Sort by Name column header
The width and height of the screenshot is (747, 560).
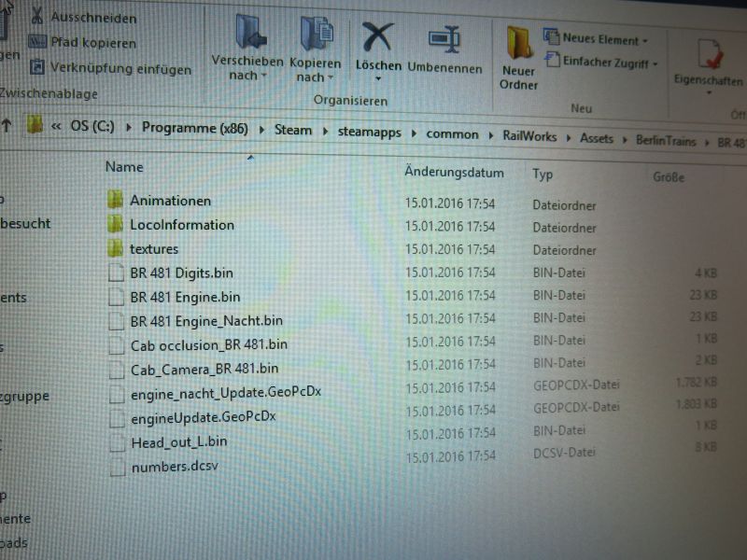click(124, 167)
